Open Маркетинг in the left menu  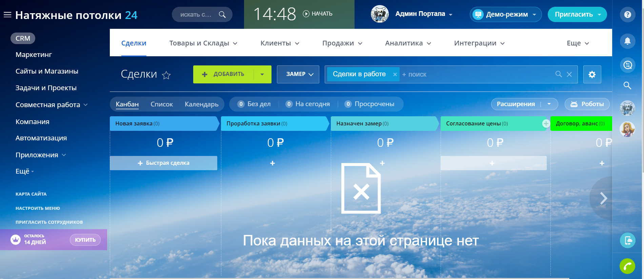(x=34, y=55)
